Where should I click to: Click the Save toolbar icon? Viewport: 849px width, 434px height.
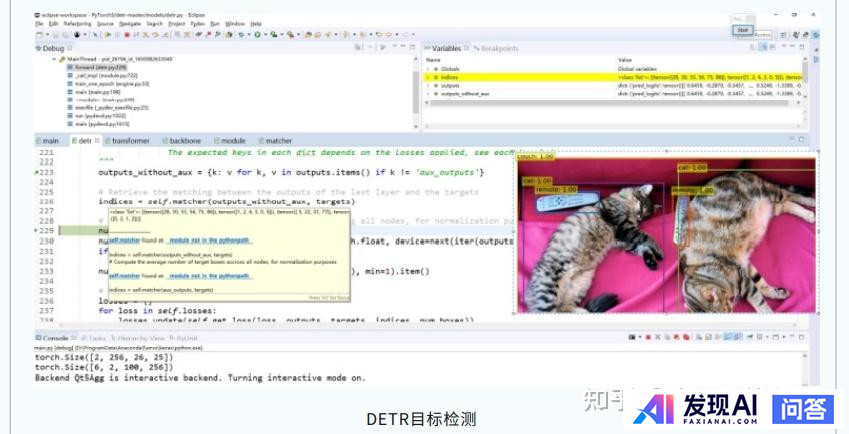click(x=55, y=35)
